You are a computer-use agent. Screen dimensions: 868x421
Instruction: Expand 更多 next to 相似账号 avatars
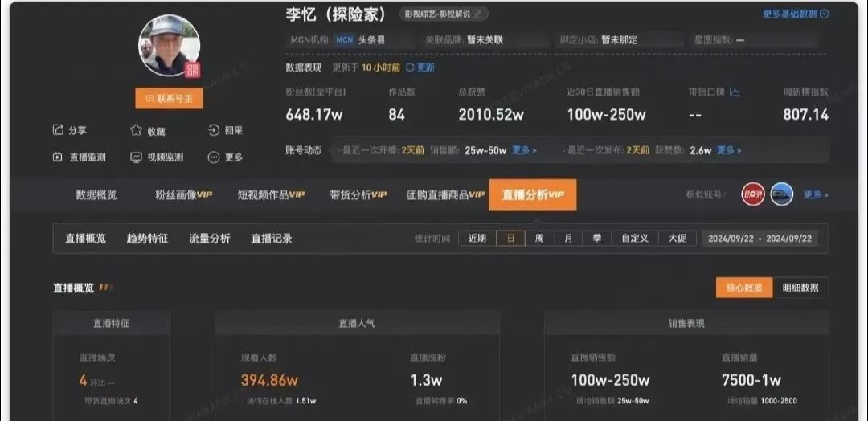[x=815, y=194]
